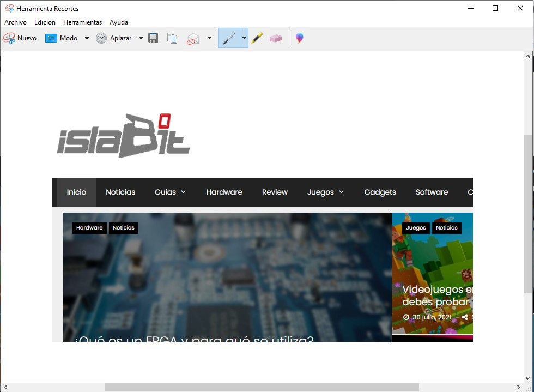The height and width of the screenshot is (392, 534).
Task: Click the Aplazar clock icon
Action: click(x=101, y=38)
